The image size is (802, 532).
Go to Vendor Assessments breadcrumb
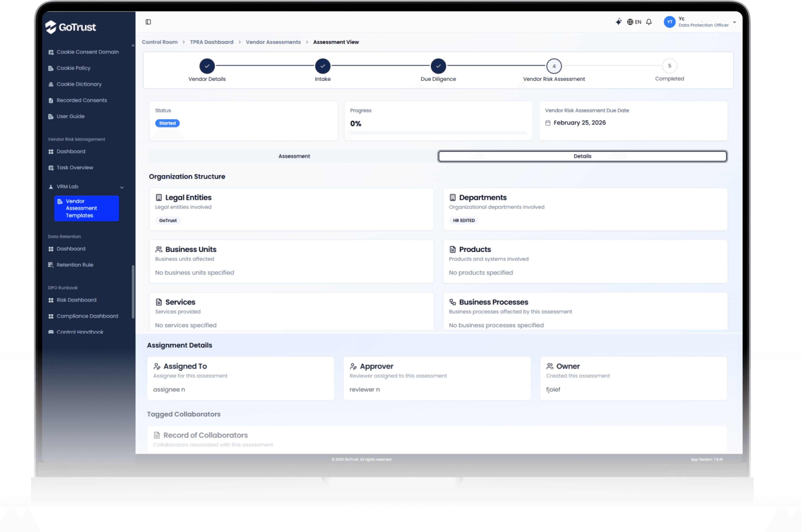click(273, 42)
